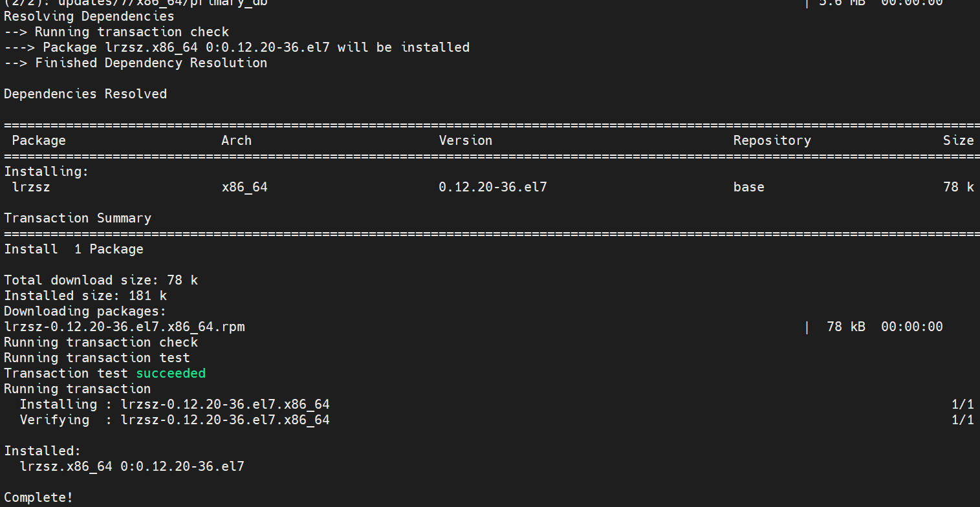The width and height of the screenshot is (980, 507).
Task: Click the 'Install 1 Package' line
Action: click(74, 249)
